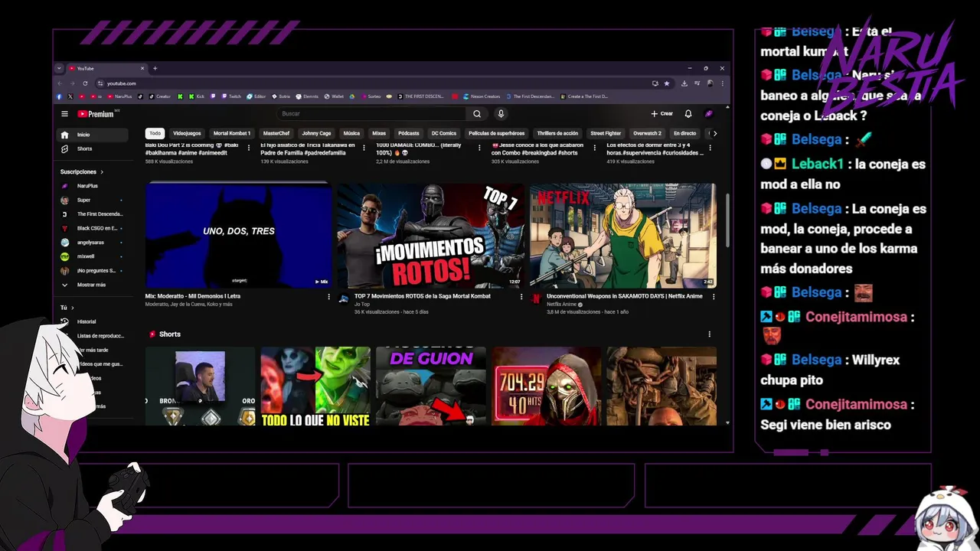The image size is (980, 551).
Task: Select the Todo filter chip
Action: pos(155,133)
